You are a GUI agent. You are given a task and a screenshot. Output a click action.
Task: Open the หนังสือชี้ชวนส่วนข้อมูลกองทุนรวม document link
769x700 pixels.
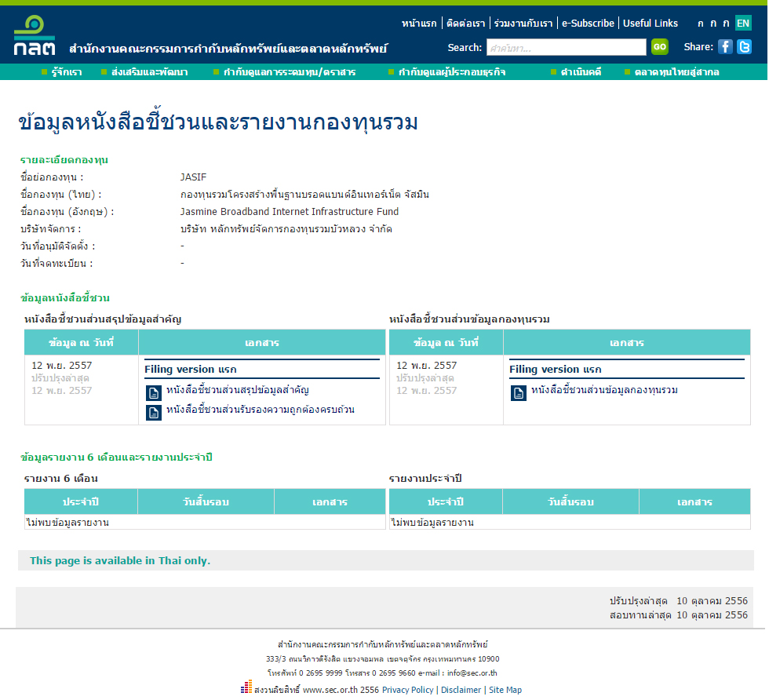604,390
